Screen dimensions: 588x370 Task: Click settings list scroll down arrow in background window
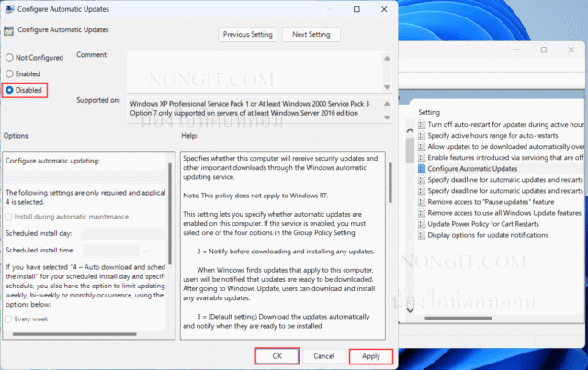click(410, 310)
